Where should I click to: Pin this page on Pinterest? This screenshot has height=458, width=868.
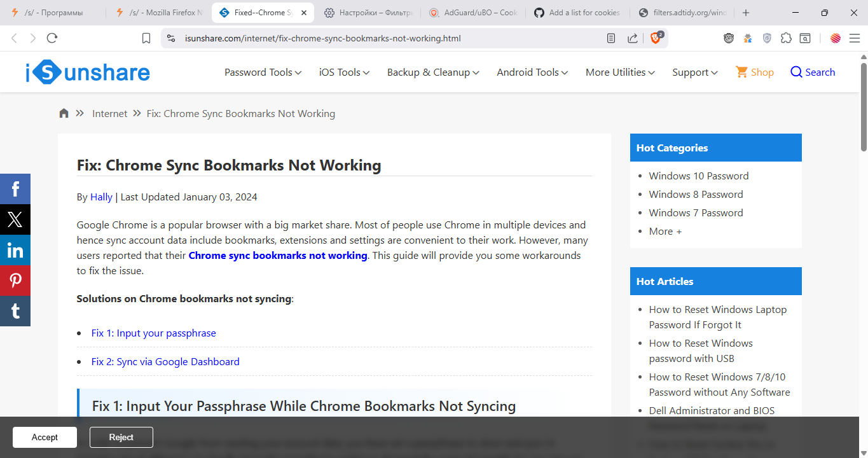tap(15, 281)
